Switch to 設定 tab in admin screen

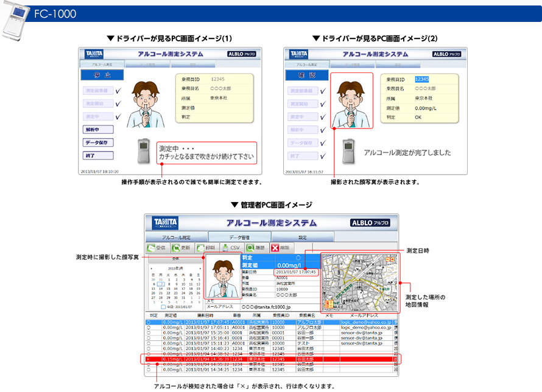click(303, 237)
